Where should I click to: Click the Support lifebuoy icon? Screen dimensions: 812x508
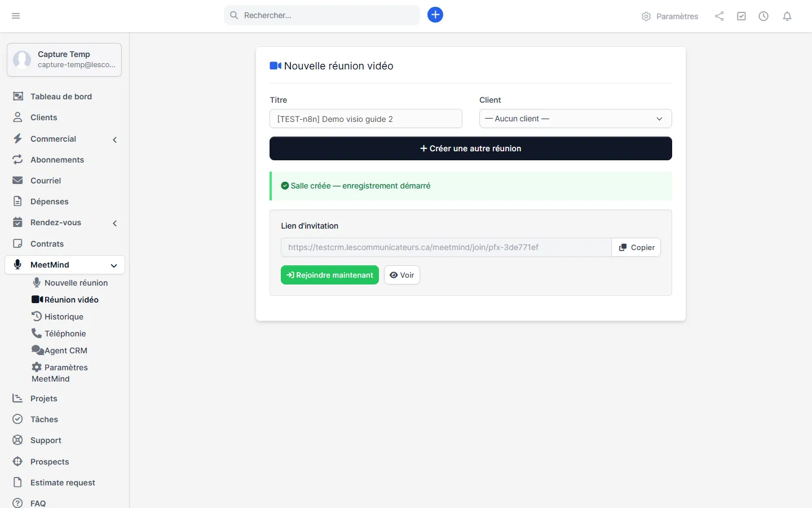pos(18,440)
